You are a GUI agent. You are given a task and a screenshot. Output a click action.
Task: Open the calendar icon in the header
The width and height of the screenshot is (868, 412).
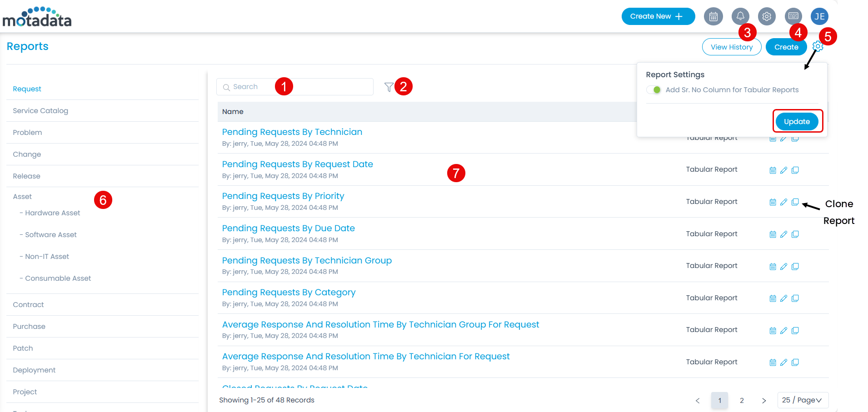point(713,16)
